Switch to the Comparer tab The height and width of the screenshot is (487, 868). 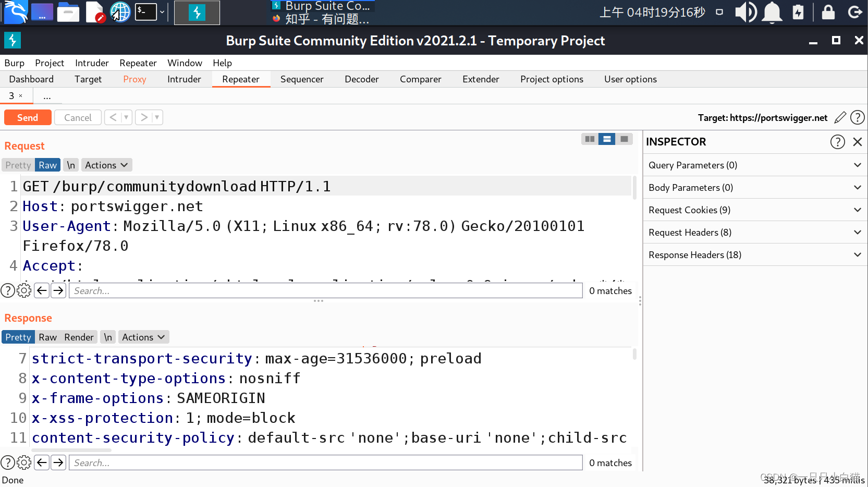[x=421, y=79]
